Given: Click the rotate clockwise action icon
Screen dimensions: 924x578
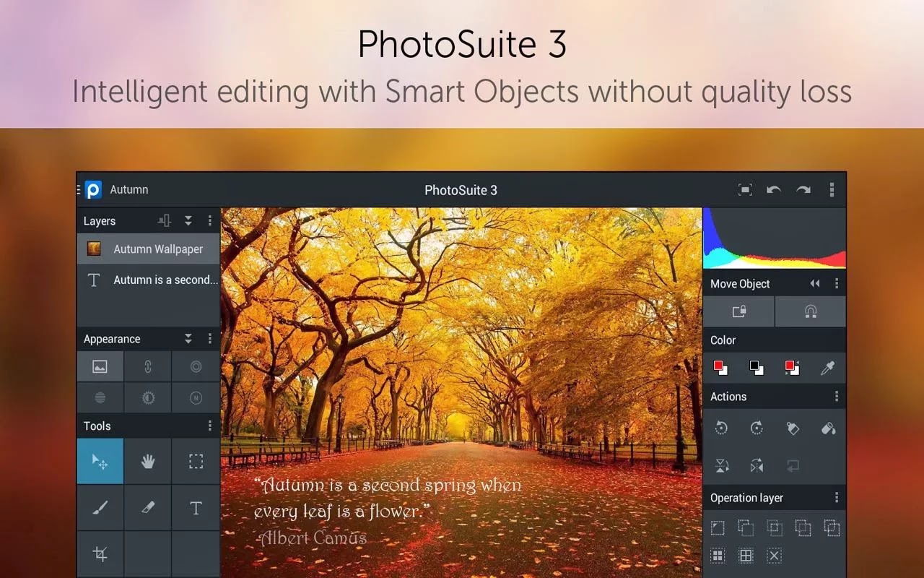Looking at the screenshot, I should (x=757, y=428).
